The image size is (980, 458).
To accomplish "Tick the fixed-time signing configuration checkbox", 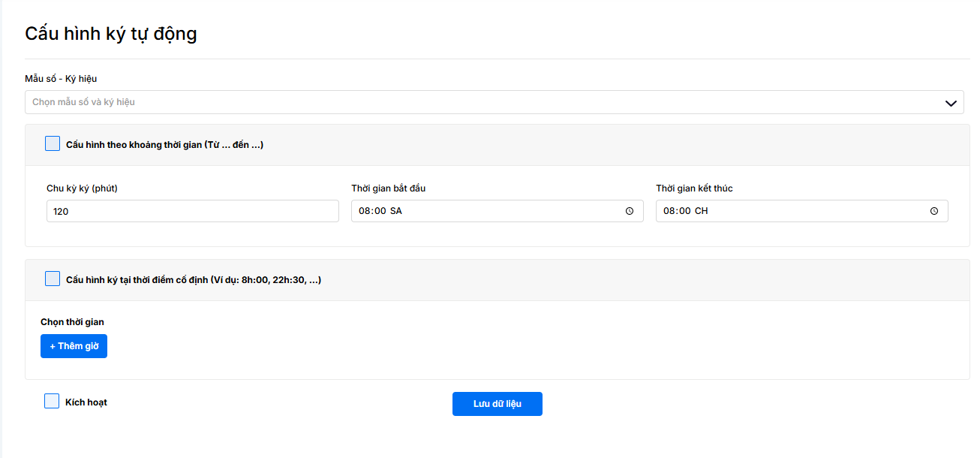I will (x=53, y=279).
